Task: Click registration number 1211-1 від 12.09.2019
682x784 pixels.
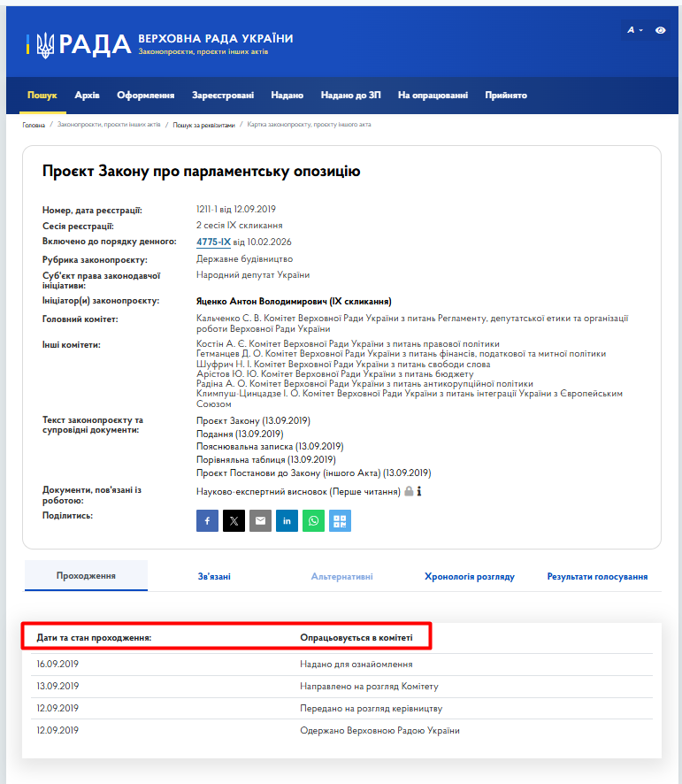Action: click(x=236, y=209)
